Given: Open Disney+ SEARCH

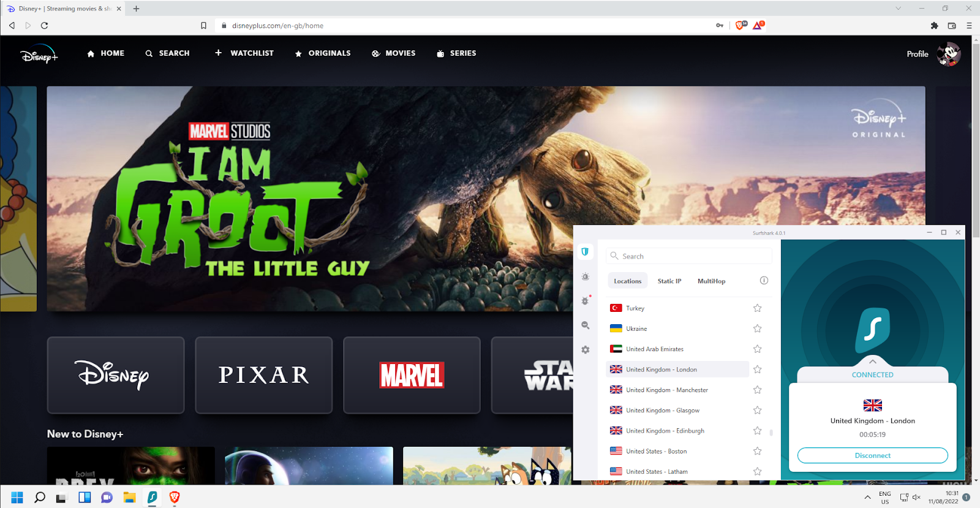Looking at the screenshot, I should [168, 53].
